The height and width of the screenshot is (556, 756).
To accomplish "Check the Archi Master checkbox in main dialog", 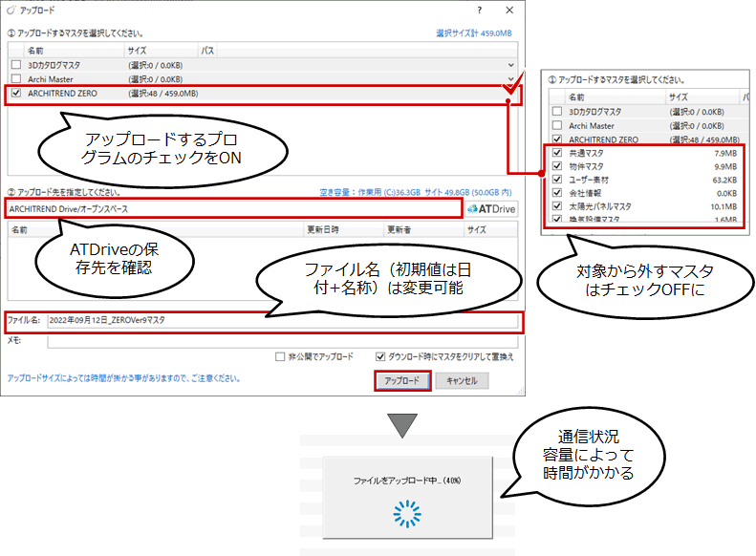I will click(16, 78).
